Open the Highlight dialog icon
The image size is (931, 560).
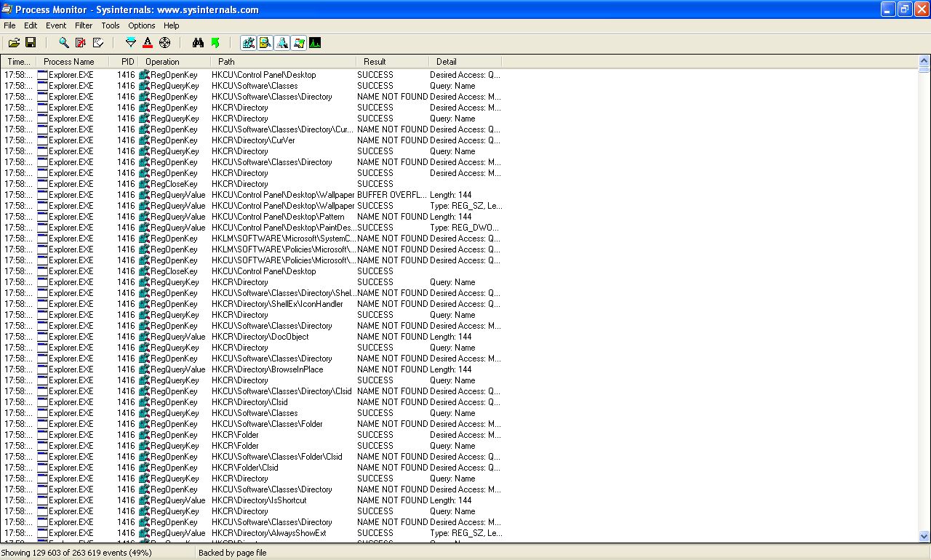coord(148,42)
